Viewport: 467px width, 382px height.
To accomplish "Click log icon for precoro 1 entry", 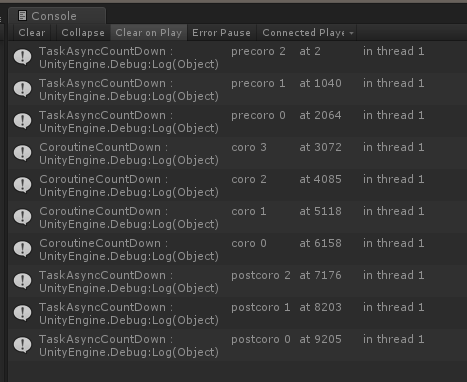I will (23, 89).
